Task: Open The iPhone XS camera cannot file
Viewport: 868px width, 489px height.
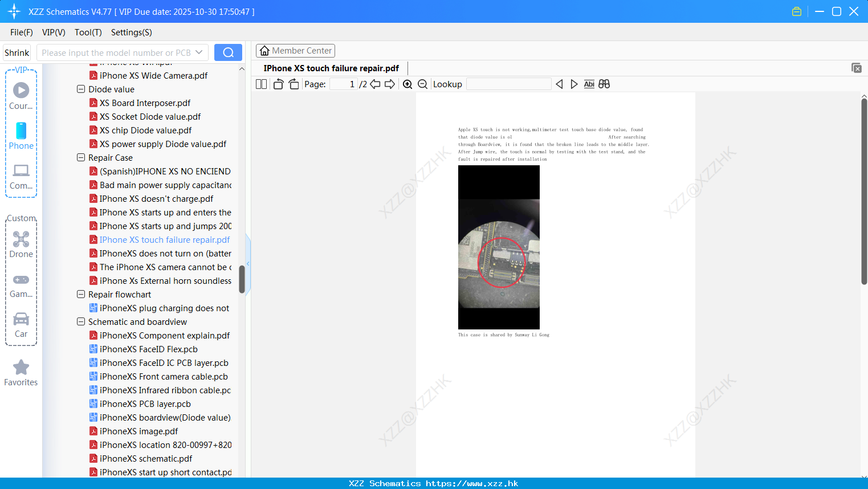Action: pyautogui.click(x=165, y=267)
